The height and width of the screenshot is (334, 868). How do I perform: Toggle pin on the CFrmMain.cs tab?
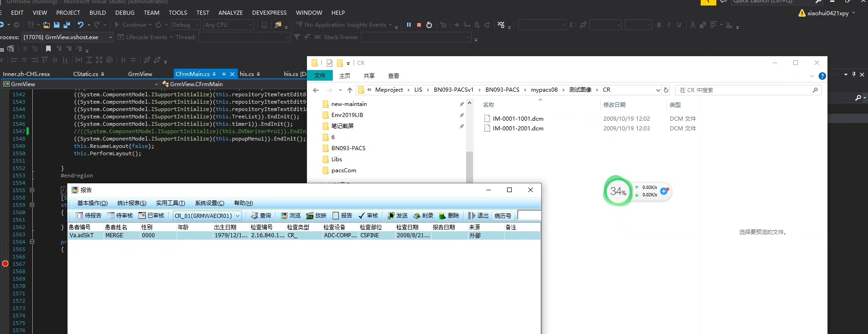point(224,74)
